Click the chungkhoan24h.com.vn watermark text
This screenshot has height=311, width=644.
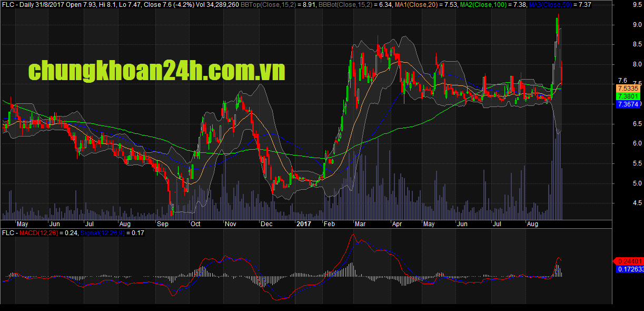[x=156, y=71]
